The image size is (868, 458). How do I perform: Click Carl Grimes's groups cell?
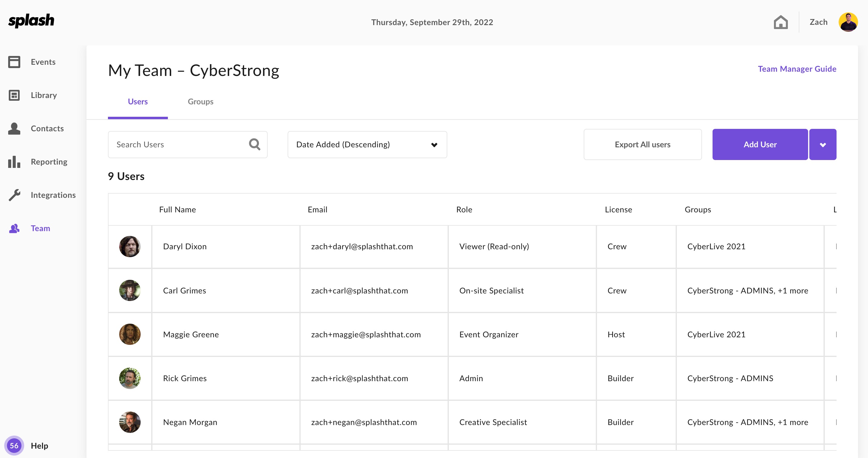[750, 290]
